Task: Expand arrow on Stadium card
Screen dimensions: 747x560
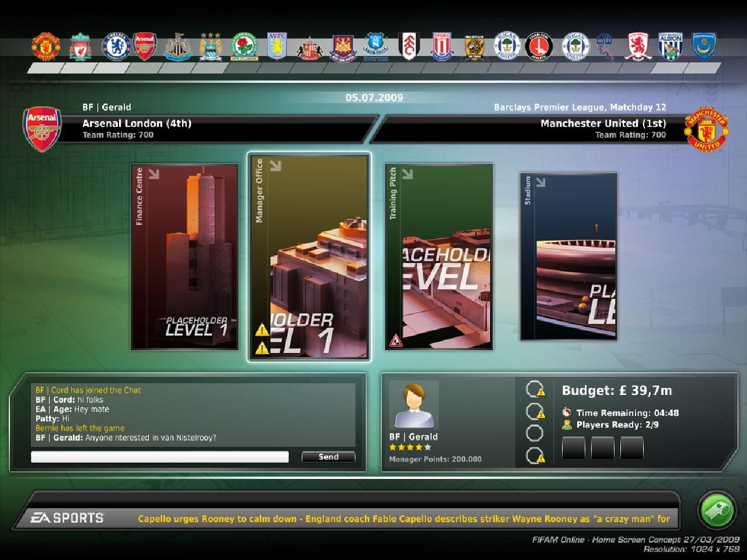Action: pos(541,182)
